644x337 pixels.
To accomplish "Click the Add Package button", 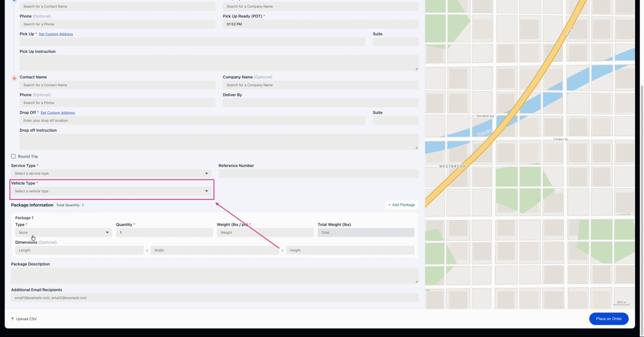I will 402,205.
